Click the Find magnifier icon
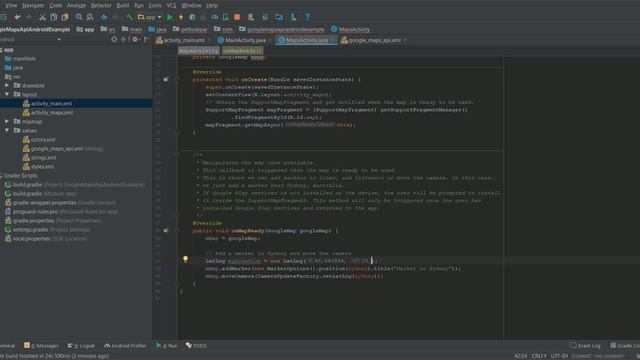 point(79,17)
